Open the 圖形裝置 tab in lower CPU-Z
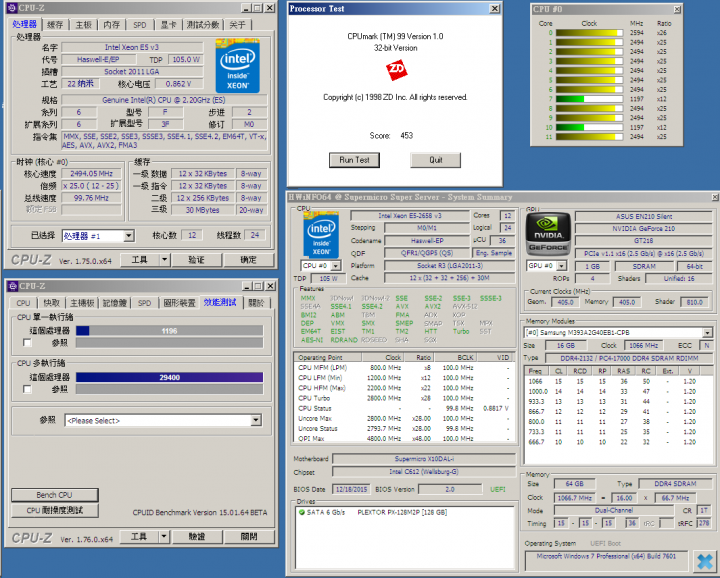 coord(180,303)
